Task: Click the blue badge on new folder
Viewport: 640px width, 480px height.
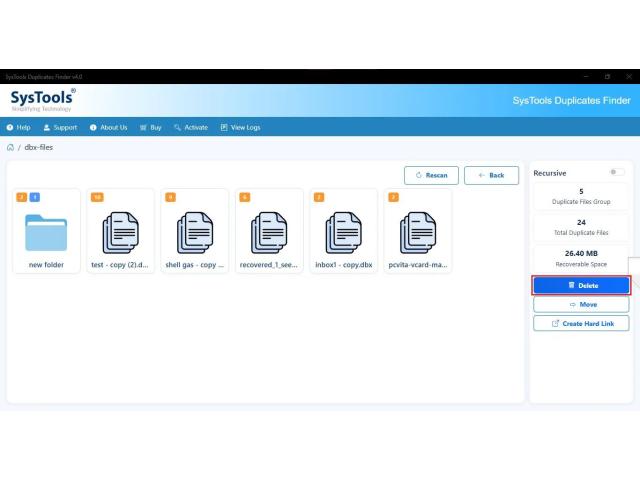Action: pyautogui.click(x=35, y=198)
